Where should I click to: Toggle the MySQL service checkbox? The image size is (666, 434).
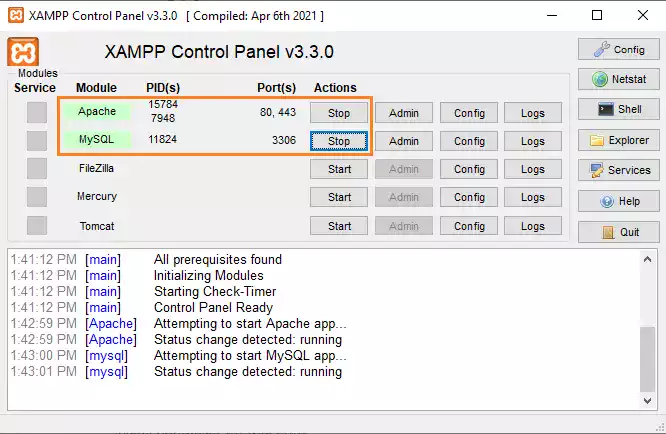[x=37, y=141]
